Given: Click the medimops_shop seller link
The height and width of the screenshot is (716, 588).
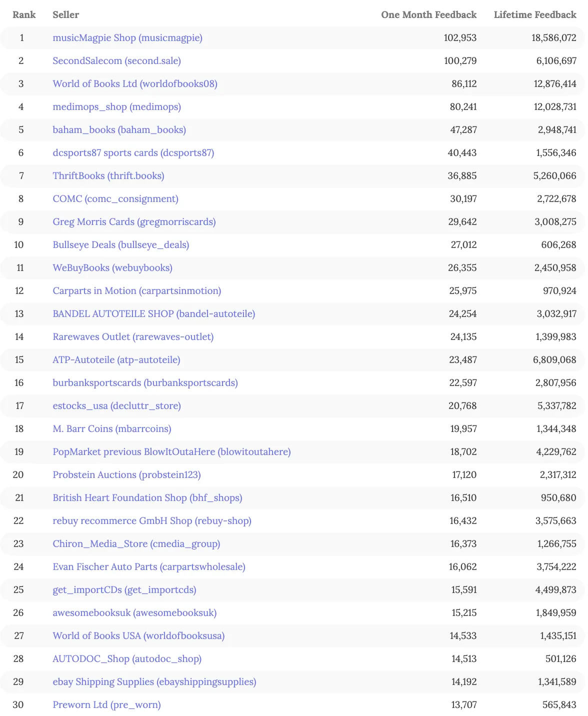Looking at the screenshot, I should [x=117, y=107].
